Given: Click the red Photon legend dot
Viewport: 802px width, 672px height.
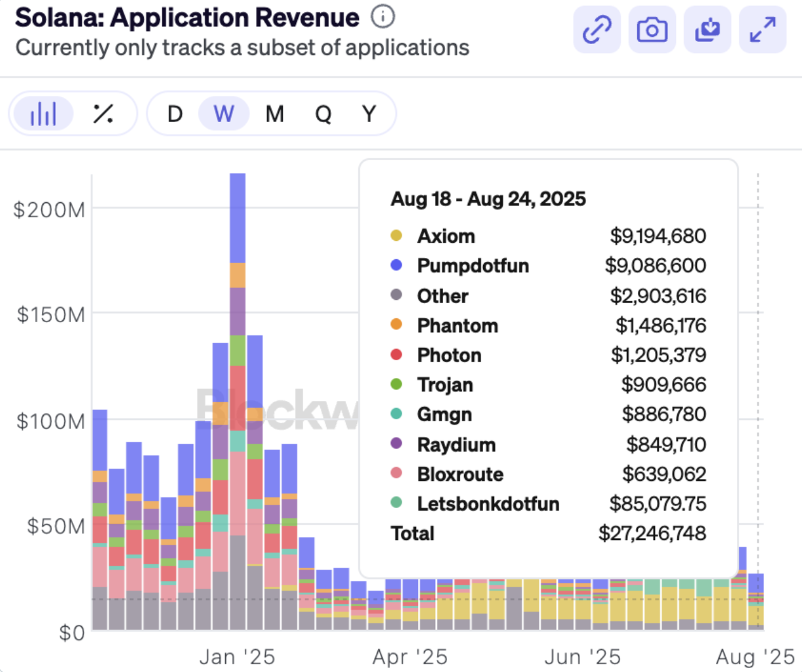Looking at the screenshot, I should (396, 354).
